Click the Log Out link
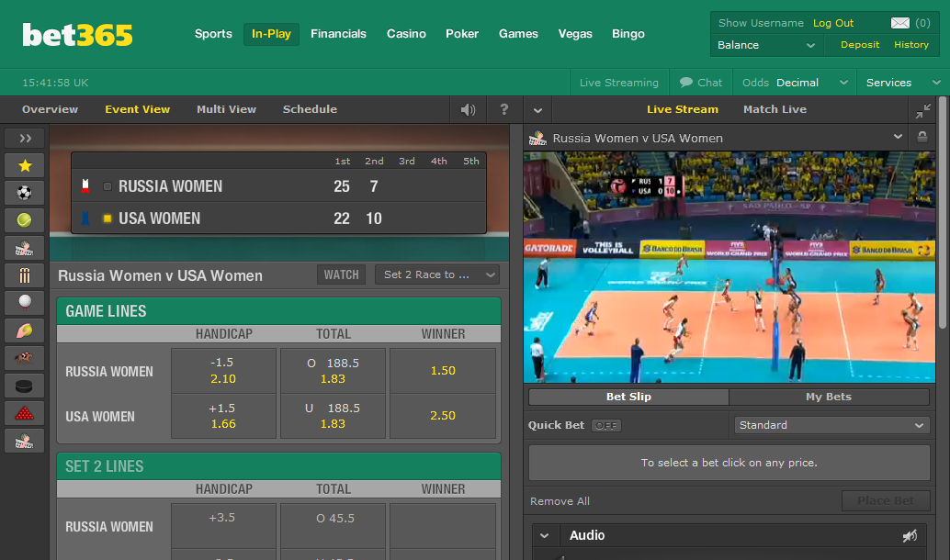Image resolution: width=950 pixels, height=560 pixels. point(833,23)
